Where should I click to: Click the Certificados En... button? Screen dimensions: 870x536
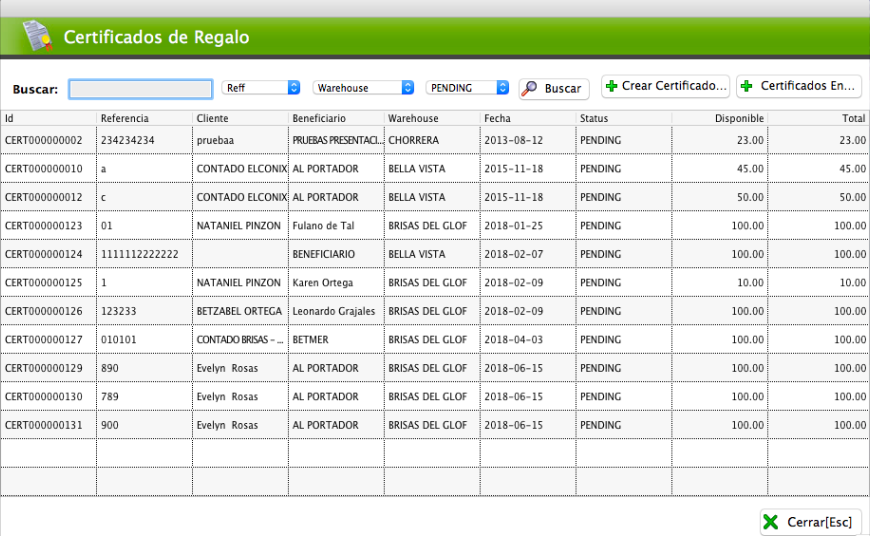[x=799, y=86]
